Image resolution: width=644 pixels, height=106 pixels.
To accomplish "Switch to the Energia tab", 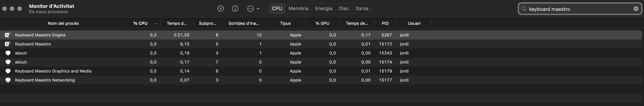I will click(x=324, y=8).
